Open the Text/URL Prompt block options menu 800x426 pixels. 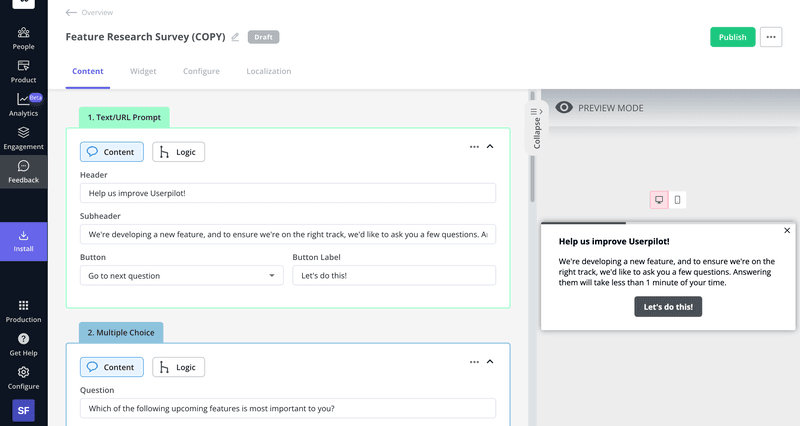point(474,147)
